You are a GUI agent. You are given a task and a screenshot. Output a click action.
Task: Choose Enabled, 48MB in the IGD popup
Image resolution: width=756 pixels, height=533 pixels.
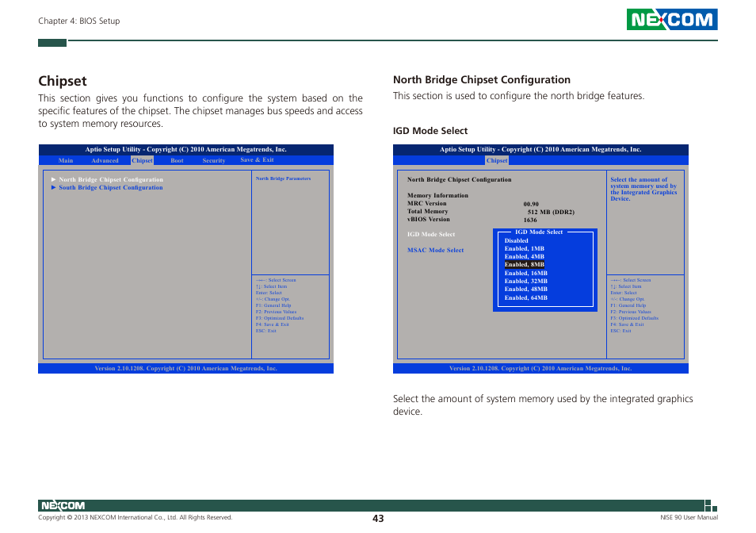[526, 290]
